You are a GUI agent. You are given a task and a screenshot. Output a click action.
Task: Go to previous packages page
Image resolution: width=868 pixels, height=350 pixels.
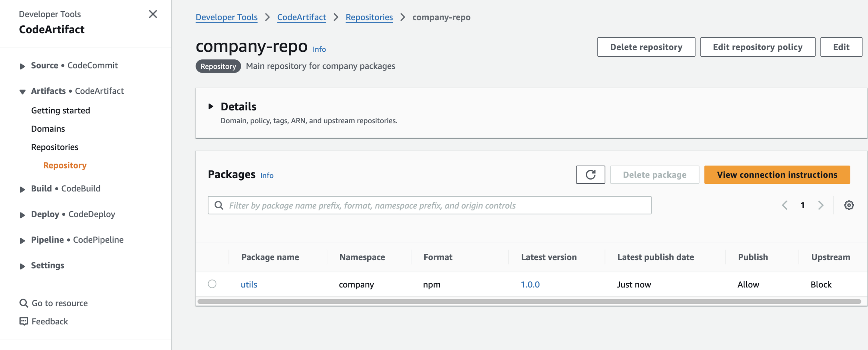(x=785, y=205)
